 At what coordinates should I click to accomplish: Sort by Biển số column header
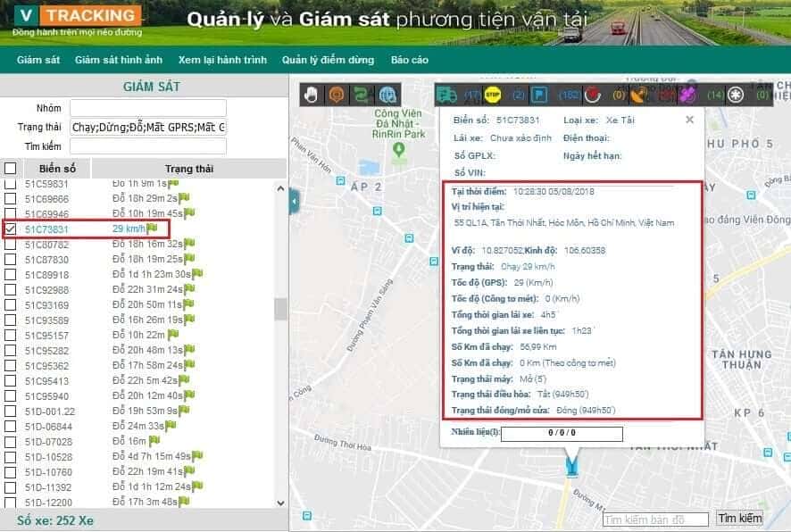point(57,169)
